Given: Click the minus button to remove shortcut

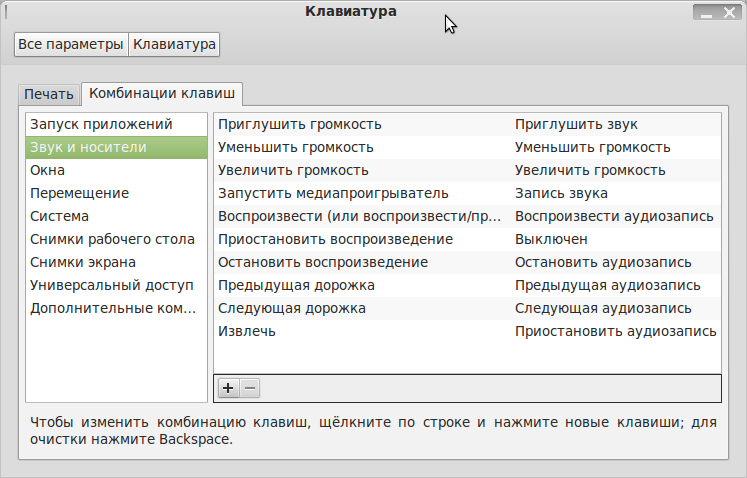Looking at the screenshot, I should (x=250, y=387).
